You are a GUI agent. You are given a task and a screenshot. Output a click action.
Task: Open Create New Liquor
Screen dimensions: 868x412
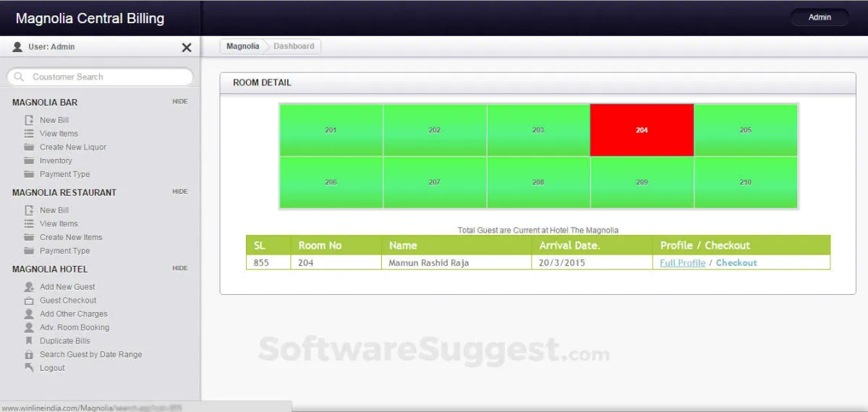tap(73, 147)
